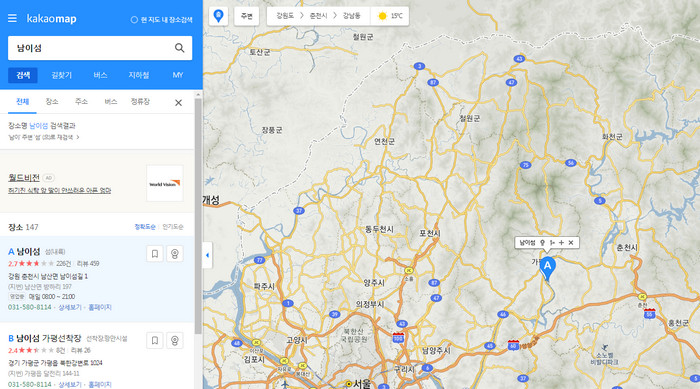
Task: Select the 정류장 results filter
Action: (x=140, y=102)
